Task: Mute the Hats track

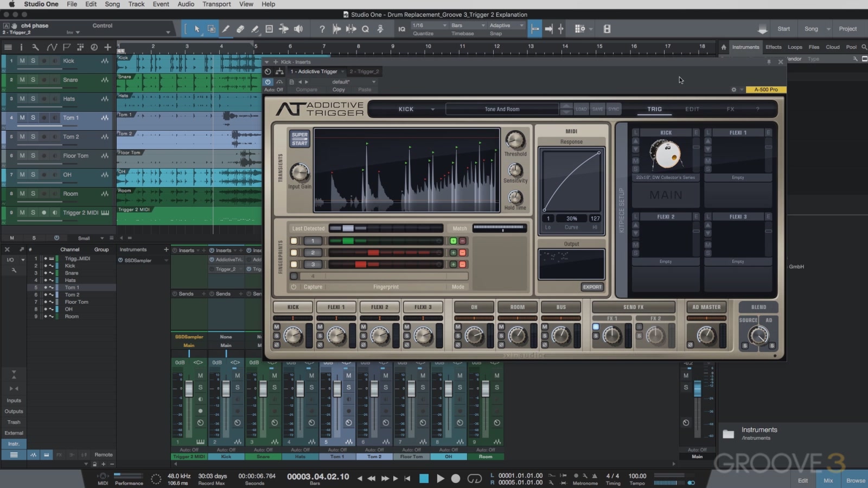Action: click(22, 99)
